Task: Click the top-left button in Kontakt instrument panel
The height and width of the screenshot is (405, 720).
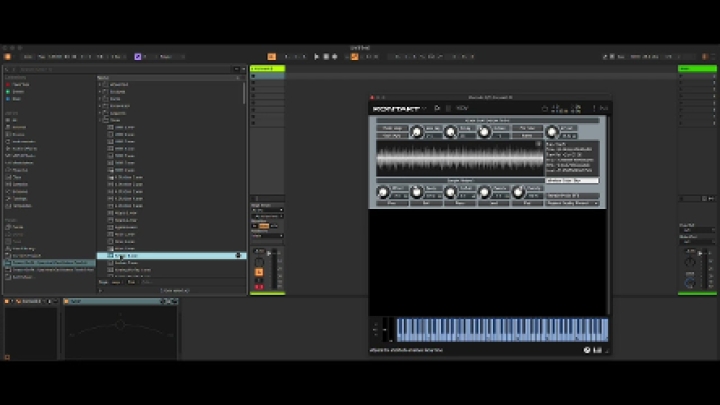Action: [x=392, y=129]
